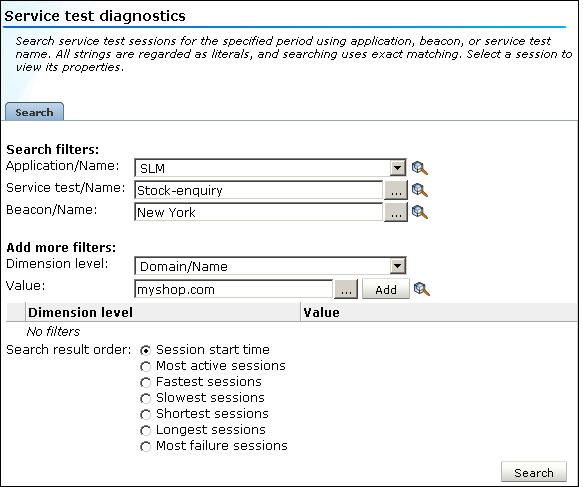Image resolution: width=583 pixels, height=487 pixels.
Task: Click the magnifier icon beside Application/Name
Action: coord(420,168)
